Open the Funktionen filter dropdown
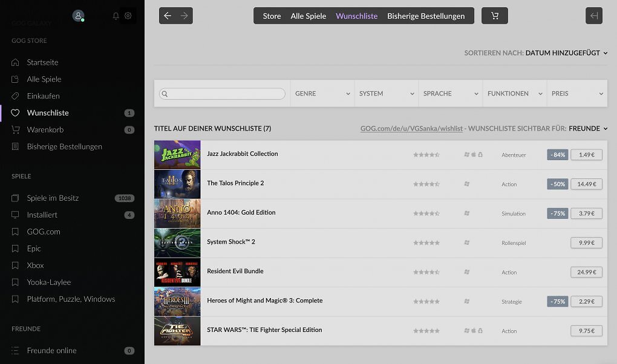617x364 pixels. pos(515,94)
